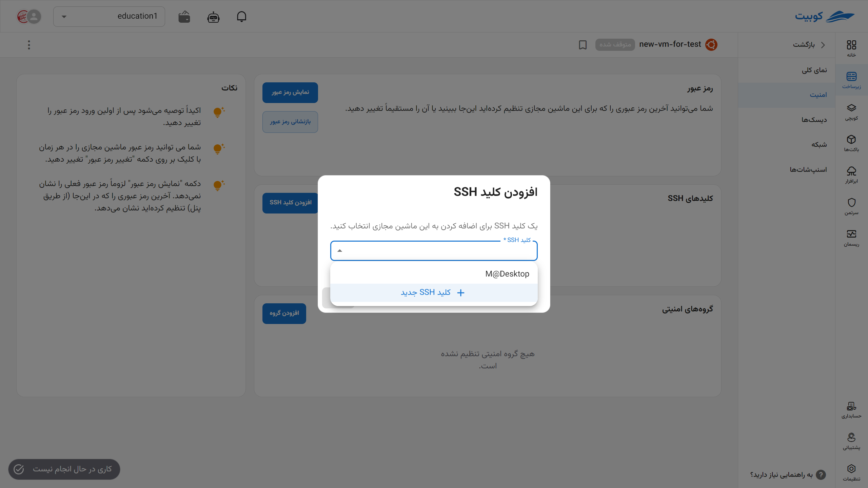
Task: Click the نمایش رمز عبور button
Action: tap(290, 92)
